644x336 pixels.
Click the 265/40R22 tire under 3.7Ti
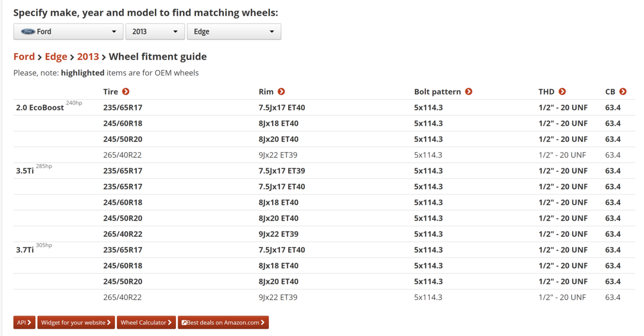click(x=122, y=297)
